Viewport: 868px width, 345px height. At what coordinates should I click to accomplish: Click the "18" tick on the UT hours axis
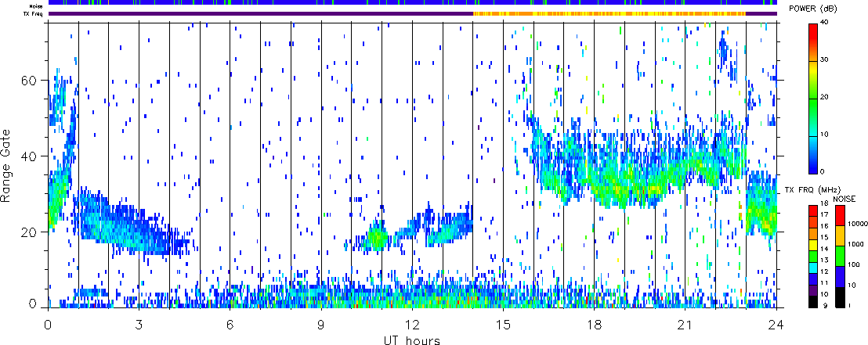[x=594, y=323]
